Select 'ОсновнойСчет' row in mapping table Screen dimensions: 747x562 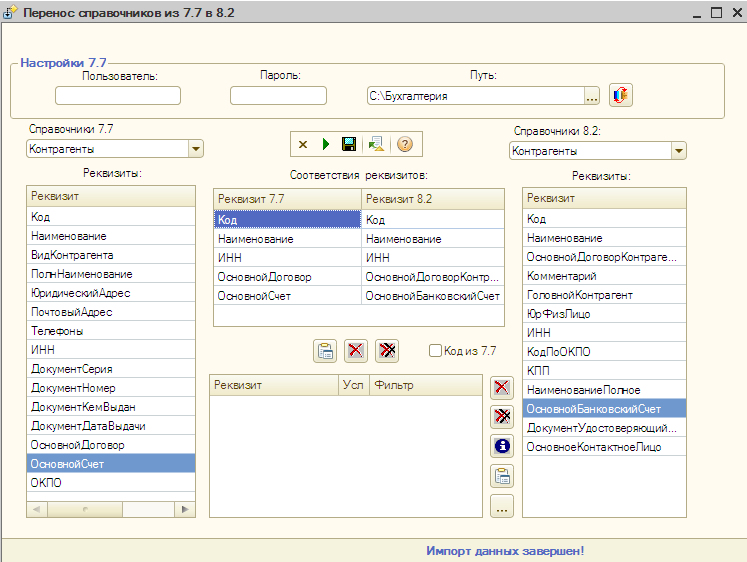(359, 296)
